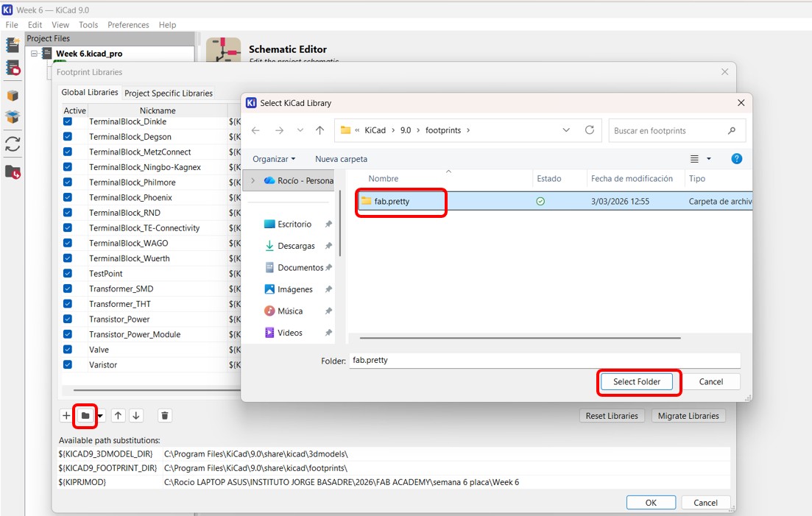Click the sidebar symbol editor icon

click(13, 68)
